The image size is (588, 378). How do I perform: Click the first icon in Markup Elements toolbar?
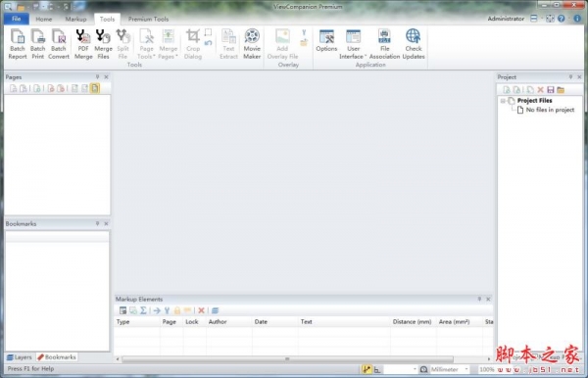click(x=122, y=310)
